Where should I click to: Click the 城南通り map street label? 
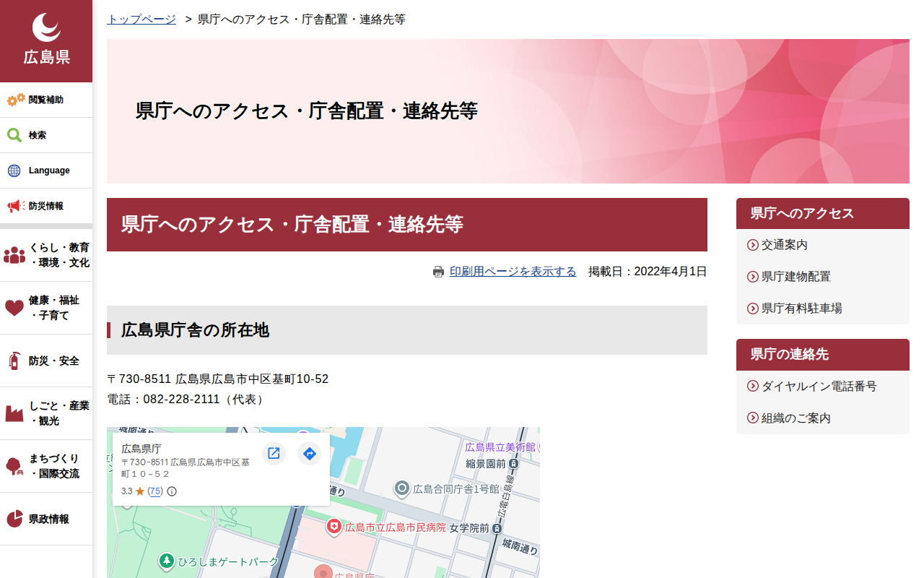pos(520,545)
